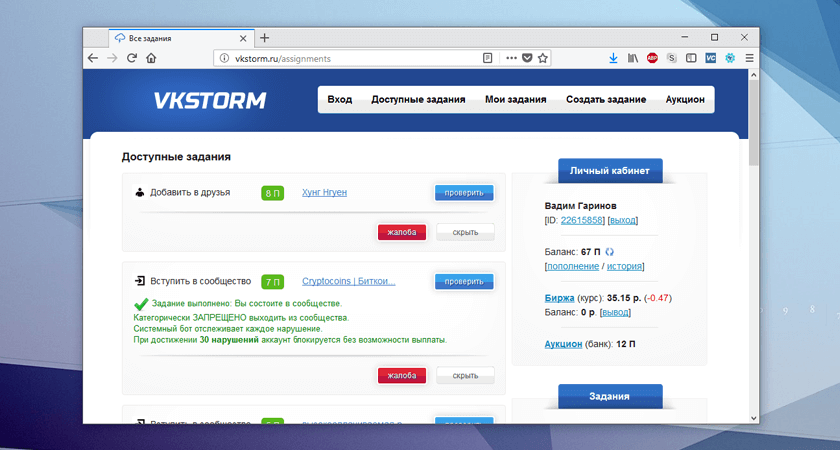
Task: Open the 'Хунг Нгуен' profile link
Action: (324, 192)
